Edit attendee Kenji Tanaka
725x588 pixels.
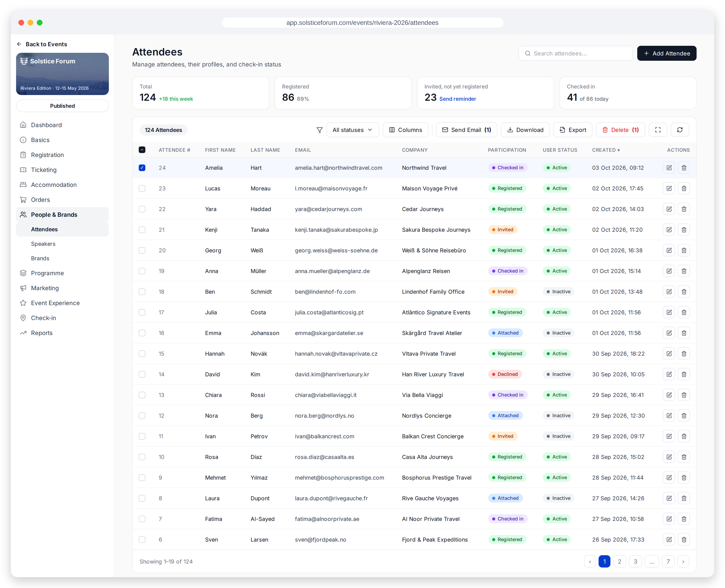[x=669, y=230]
